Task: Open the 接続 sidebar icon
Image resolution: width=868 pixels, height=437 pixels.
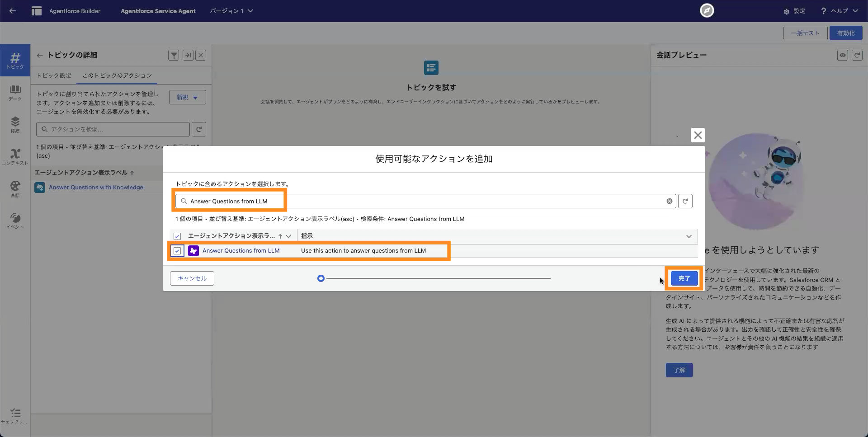Action: pyautogui.click(x=15, y=125)
